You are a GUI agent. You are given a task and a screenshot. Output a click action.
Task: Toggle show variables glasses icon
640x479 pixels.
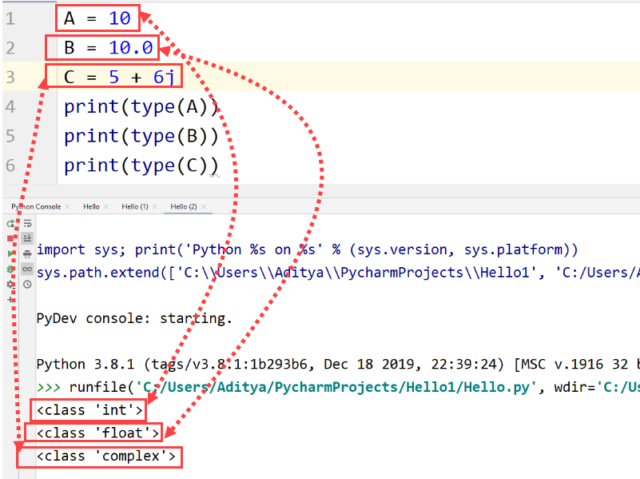27,270
